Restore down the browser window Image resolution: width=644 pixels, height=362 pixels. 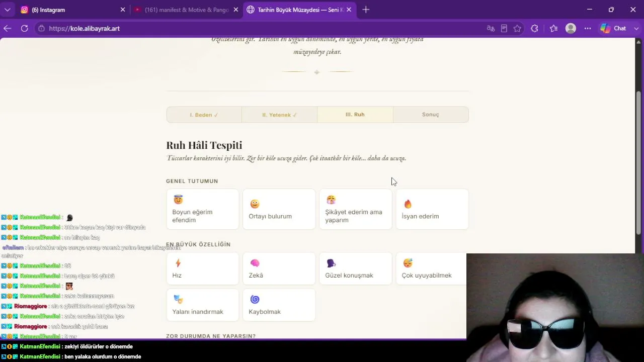(x=611, y=10)
